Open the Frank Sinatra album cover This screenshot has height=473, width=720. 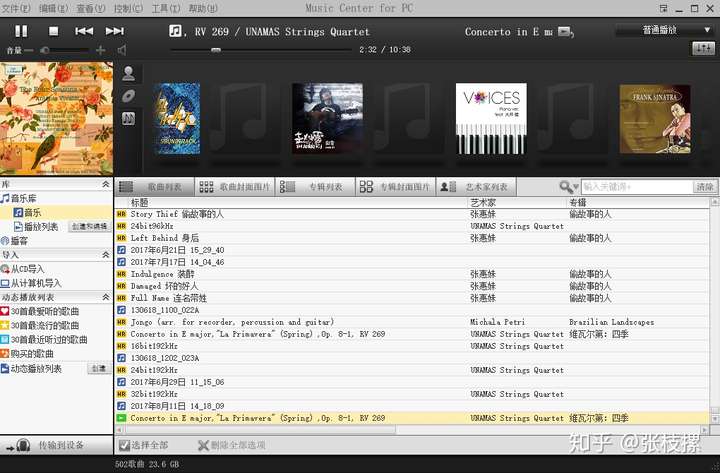[655, 119]
